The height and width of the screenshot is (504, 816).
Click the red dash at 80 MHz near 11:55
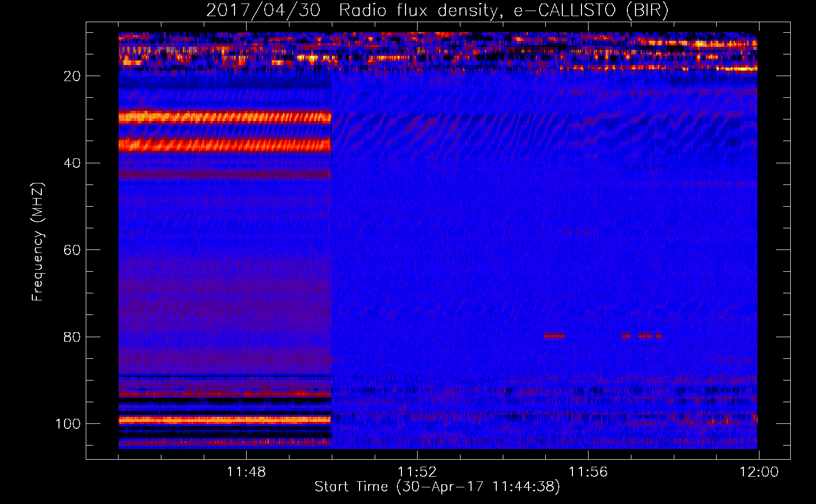[554, 336]
